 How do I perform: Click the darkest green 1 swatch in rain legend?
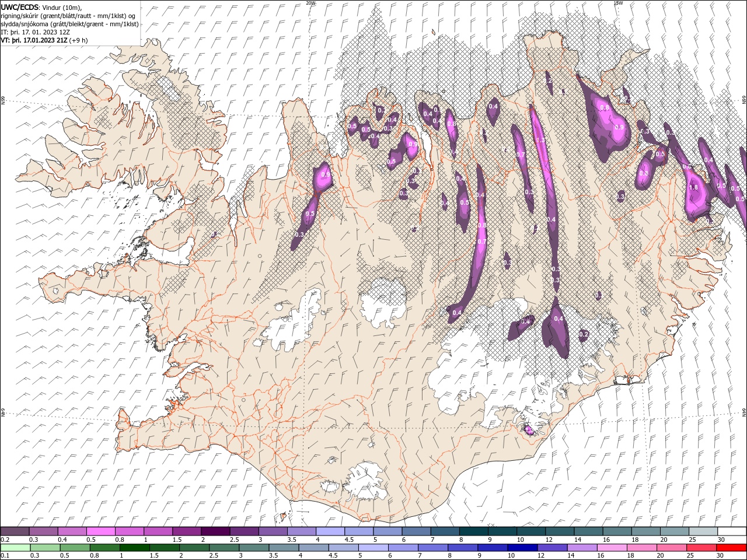[135, 548]
